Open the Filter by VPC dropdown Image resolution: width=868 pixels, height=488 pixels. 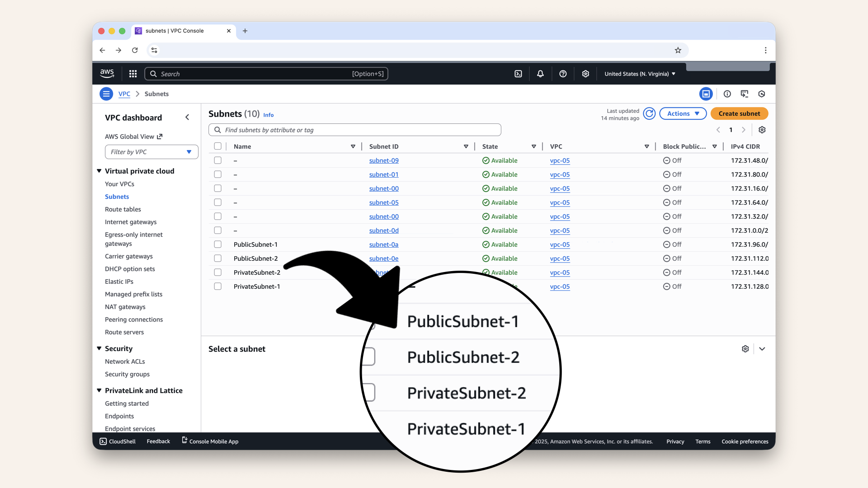coord(151,152)
